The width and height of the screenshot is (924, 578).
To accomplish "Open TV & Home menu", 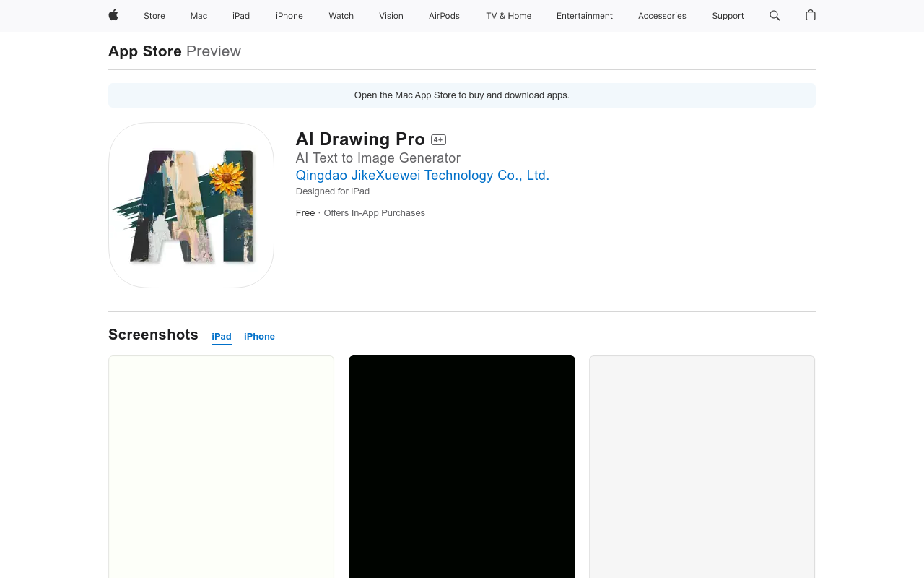I will click(508, 16).
